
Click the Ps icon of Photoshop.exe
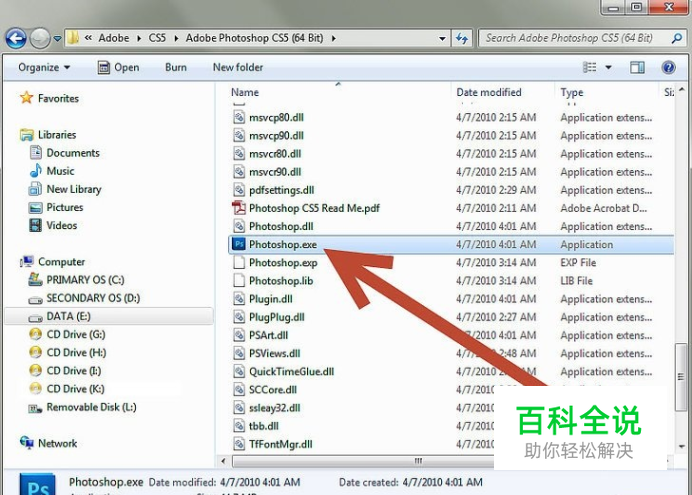(239, 244)
